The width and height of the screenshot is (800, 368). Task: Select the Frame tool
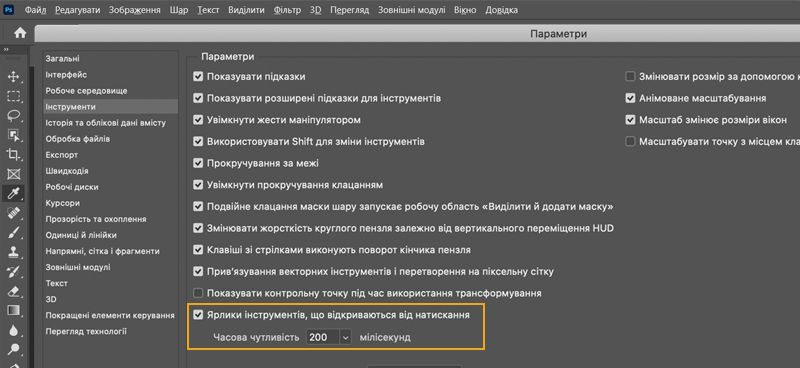13,174
